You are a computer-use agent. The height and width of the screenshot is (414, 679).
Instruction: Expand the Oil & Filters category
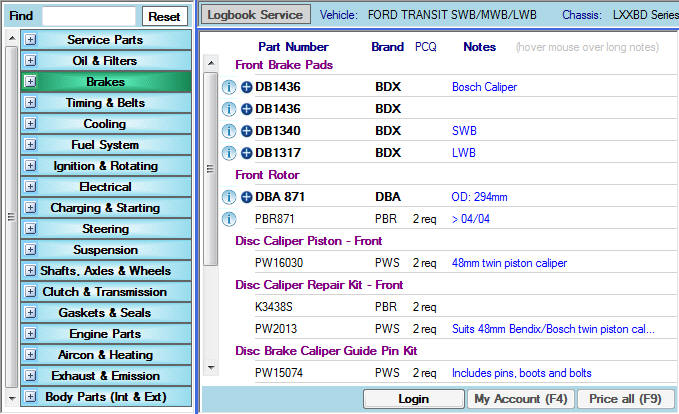(x=30, y=61)
